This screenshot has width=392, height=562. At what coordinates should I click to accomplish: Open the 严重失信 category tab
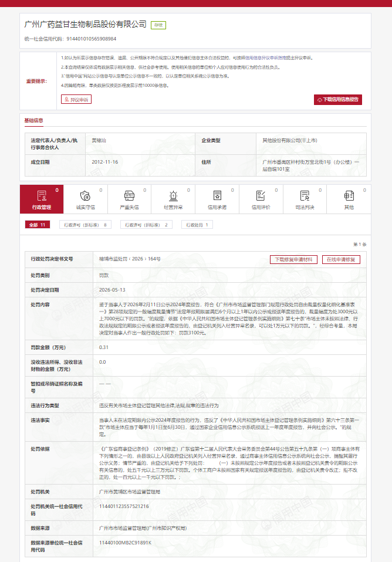(129, 199)
